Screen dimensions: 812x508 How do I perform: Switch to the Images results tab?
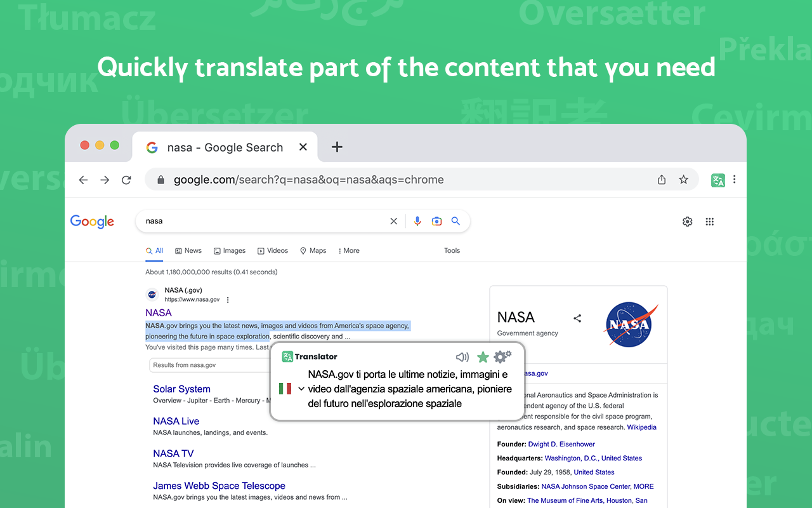[230, 251]
